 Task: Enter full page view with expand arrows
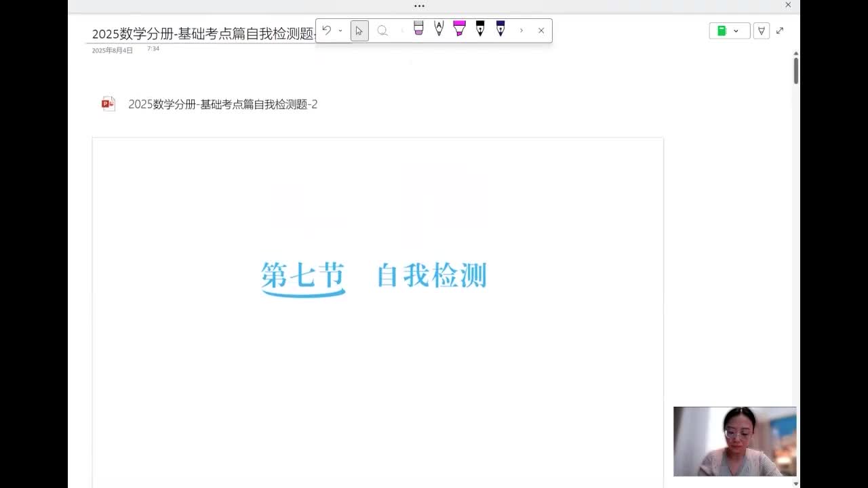(780, 30)
